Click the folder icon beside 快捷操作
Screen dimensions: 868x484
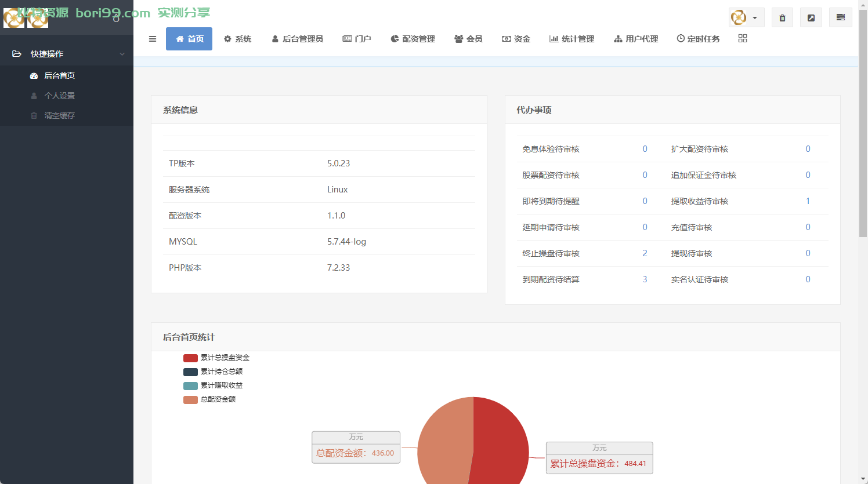tap(17, 54)
